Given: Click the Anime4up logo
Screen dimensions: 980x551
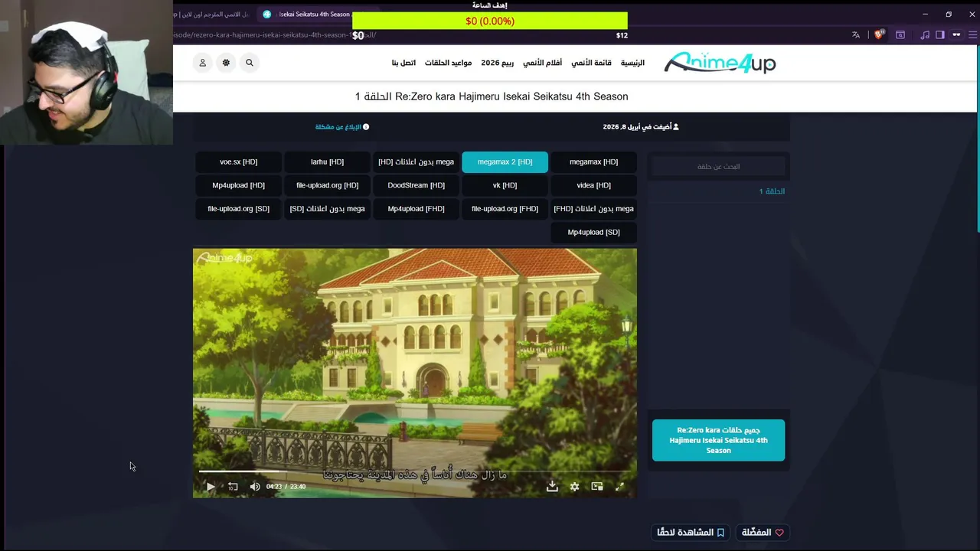Looking at the screenshot, I should tap(720, 63).
